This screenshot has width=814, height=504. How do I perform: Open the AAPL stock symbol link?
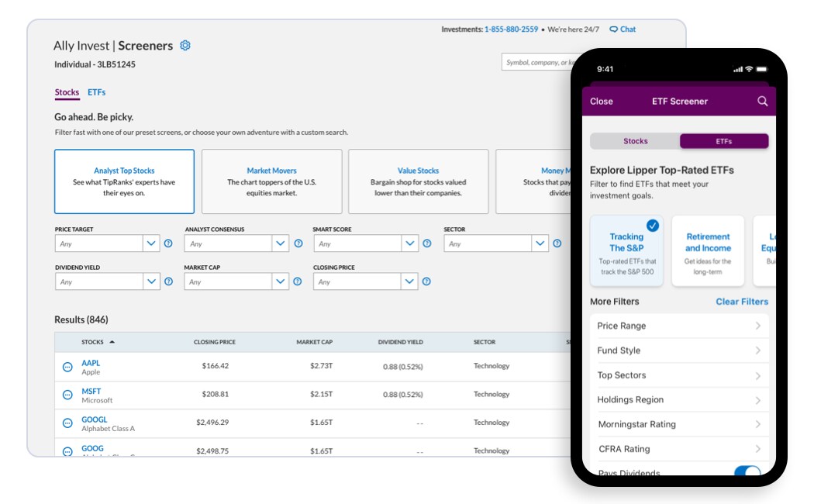(x=91, y=363)
